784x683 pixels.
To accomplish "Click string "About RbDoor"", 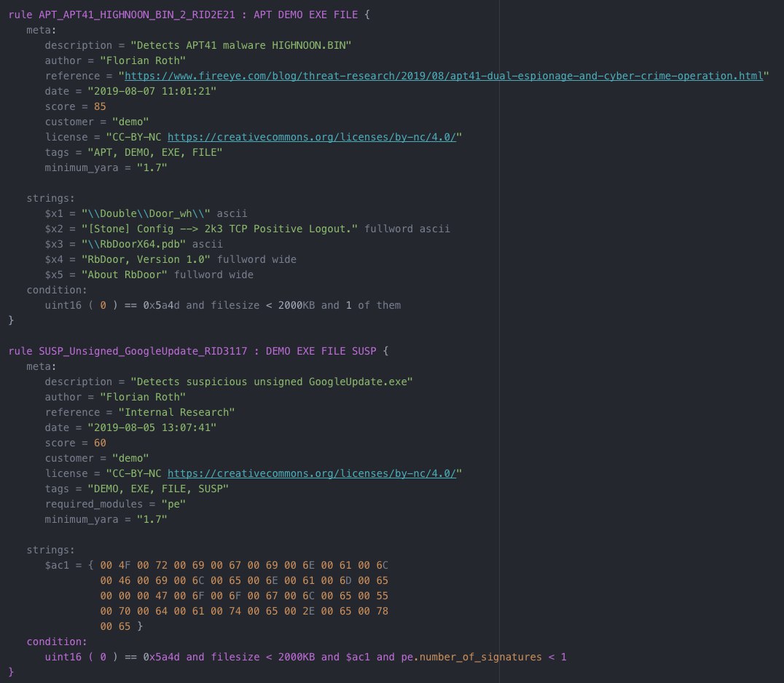I will (x=125, y=275).
